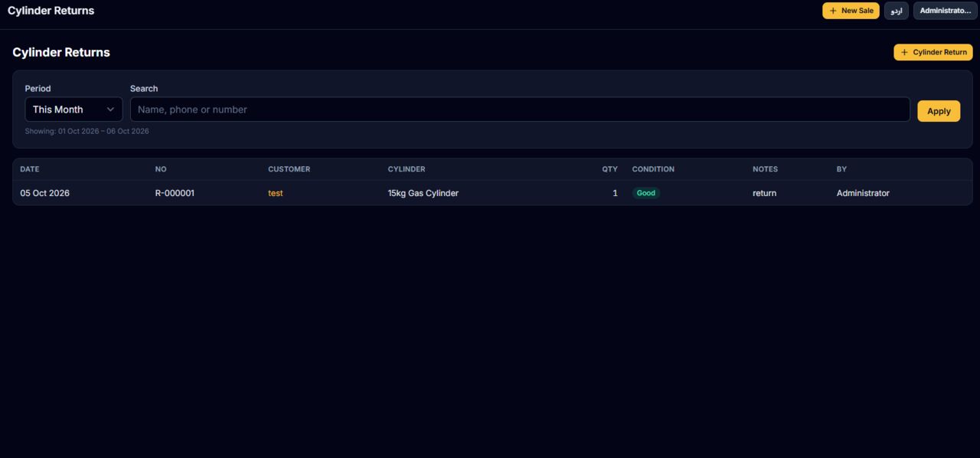Select 'Administrator' in the By column

(863, 193)
